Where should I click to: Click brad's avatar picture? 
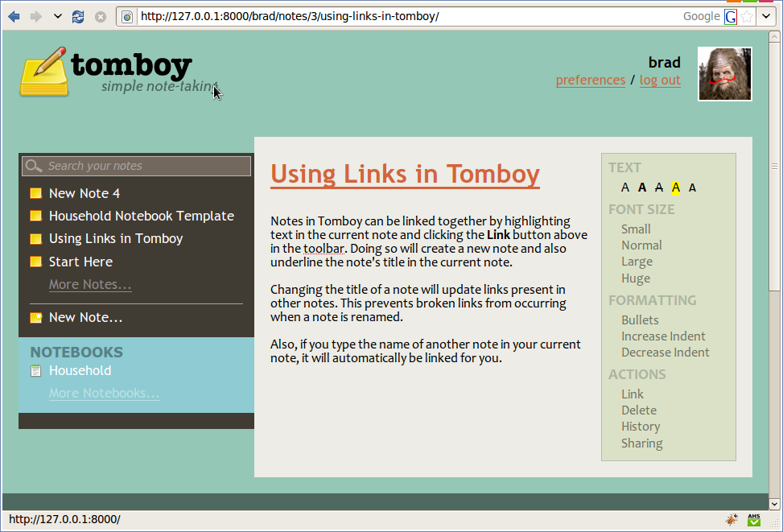(724, 74)
